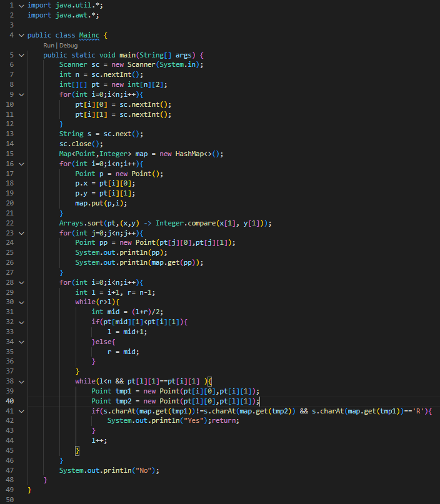Click "Point tmp1" declaration on line 39

tap(111, 391)
